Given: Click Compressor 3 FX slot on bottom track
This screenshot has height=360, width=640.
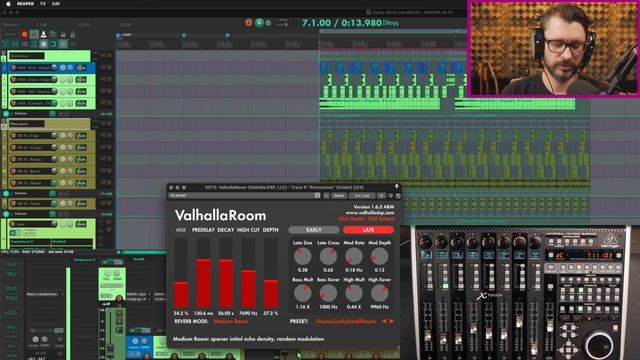Looking at the screenshot, I should [30, 242].
